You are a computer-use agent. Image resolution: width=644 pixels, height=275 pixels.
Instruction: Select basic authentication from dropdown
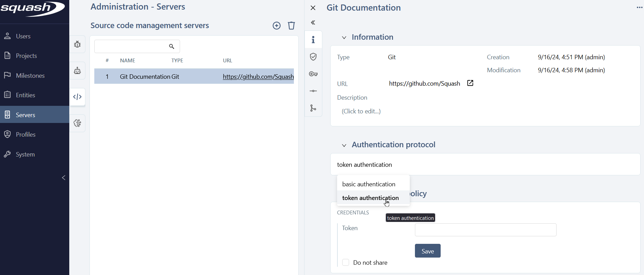click(369, 184)
